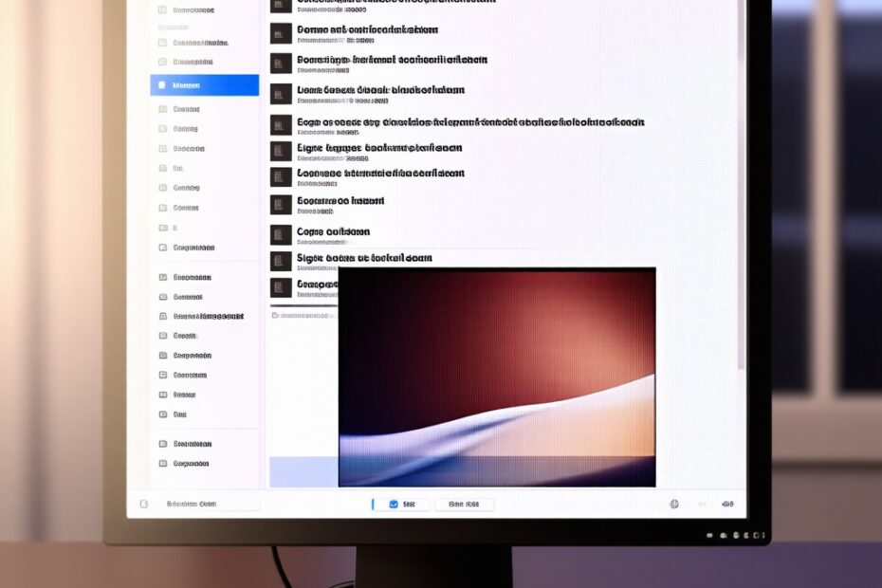Open the round settings icon in bottom bar

tap(674, 505)
